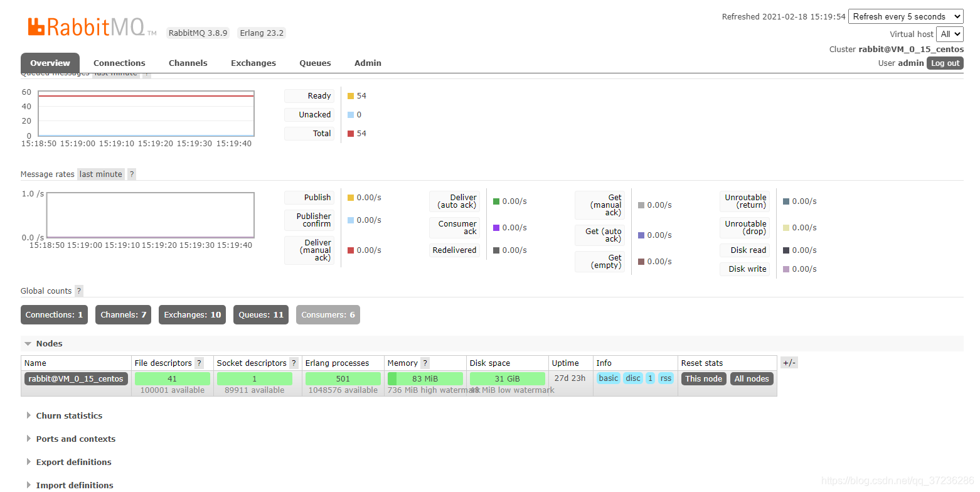Click the Uptime value 27d 23h
This screenshot has height=492, width=980.
[570, 378]
